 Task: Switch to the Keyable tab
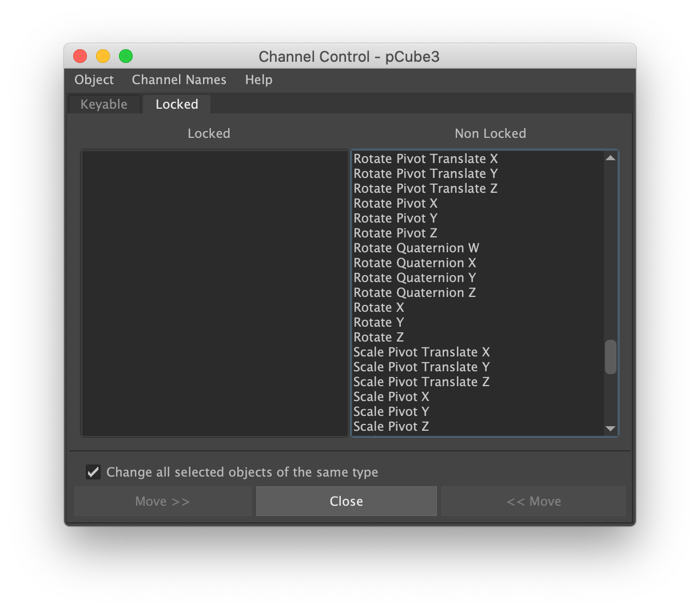coord(104,104)
